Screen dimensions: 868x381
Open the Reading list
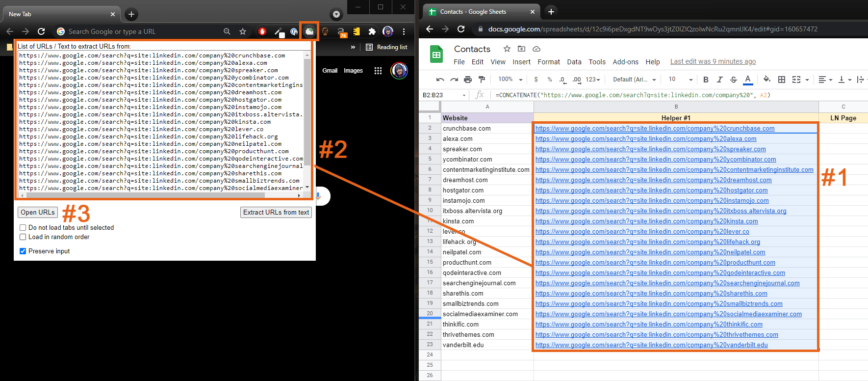coord(386,47)
